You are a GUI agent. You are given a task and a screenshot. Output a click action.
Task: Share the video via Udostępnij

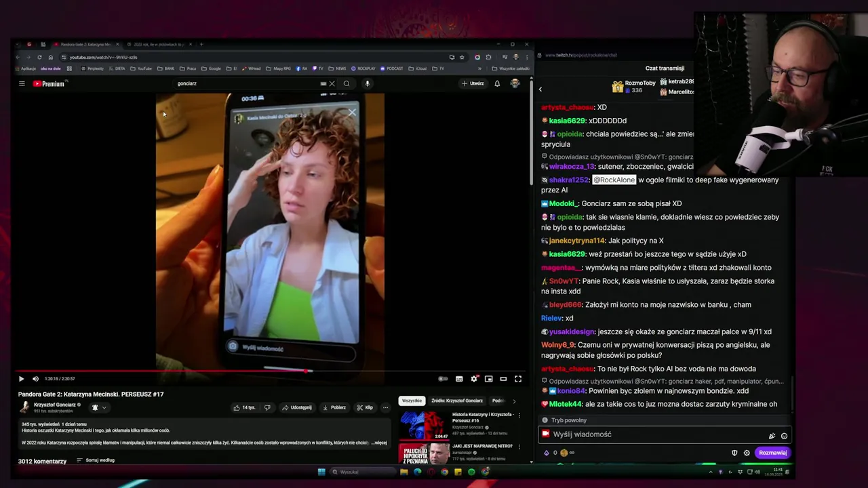coord(297,407)
